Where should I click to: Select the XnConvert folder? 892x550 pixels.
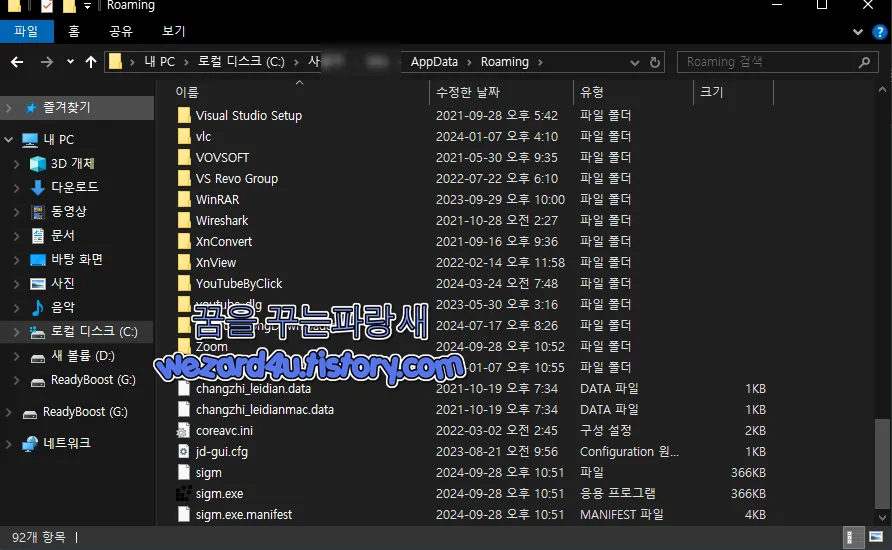point(224,242)
